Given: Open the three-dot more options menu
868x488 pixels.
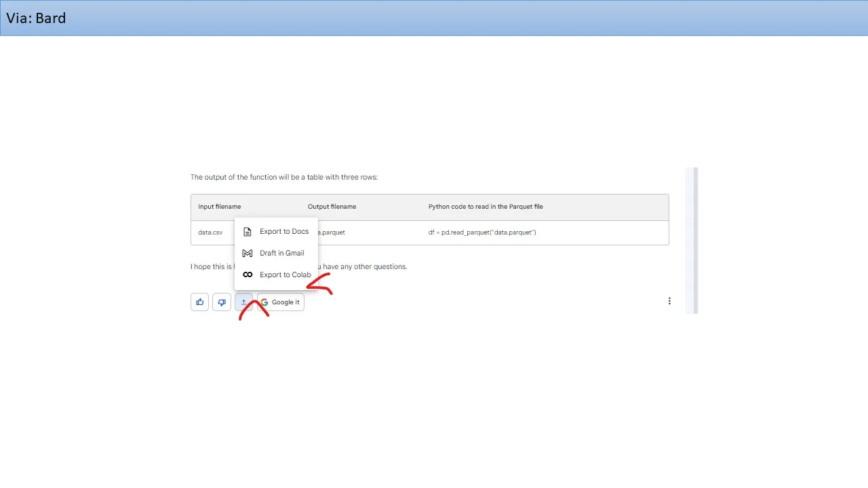Looking at the screenshot, I should click(x=669, y=301).
